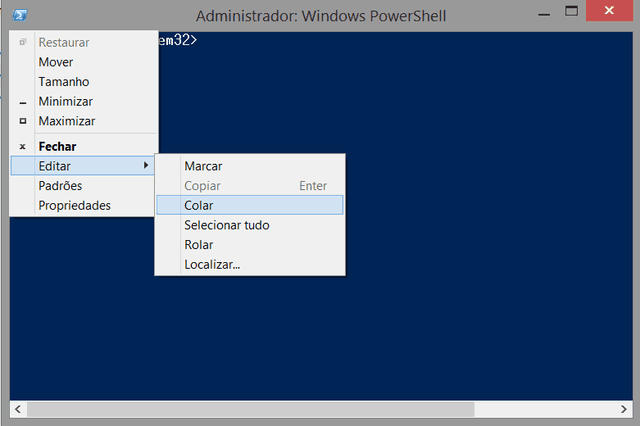Click the Copiar entry in submenu
This screenshot has width=640, height=426.
250,186
